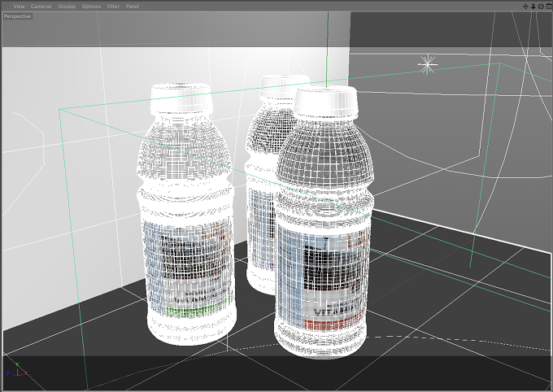Open the View menu
The image size is (553, 392).
point(19,7)
